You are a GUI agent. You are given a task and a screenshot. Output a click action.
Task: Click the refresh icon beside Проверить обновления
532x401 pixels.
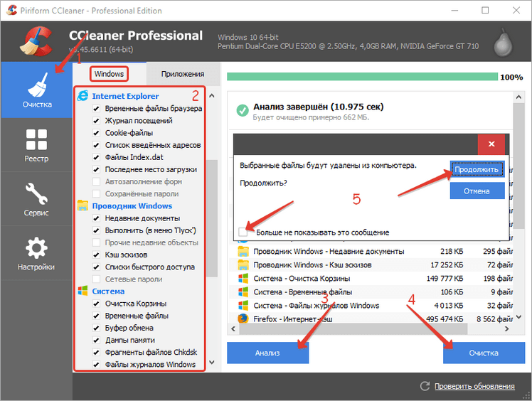pyautogui.click(x=425, y=386)
